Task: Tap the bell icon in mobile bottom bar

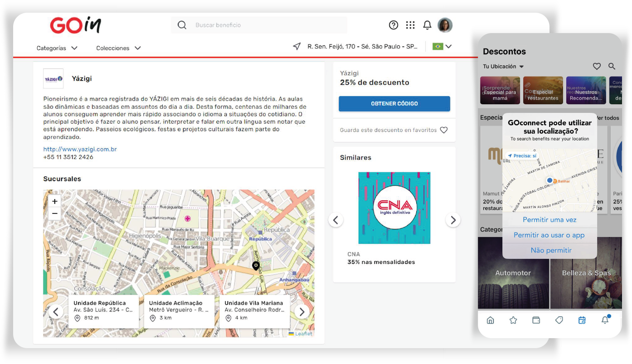Action: [x=605, y=320]
